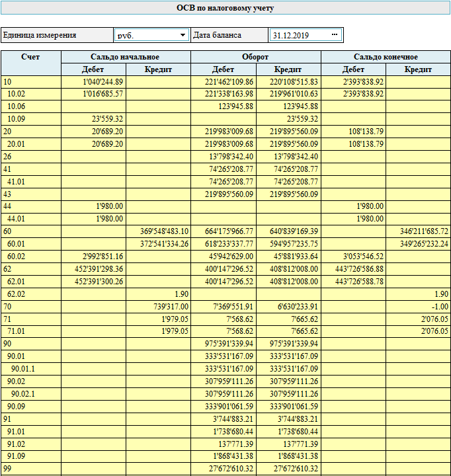The image size is (451, 476).
Task: Select account row 62.01
Action: click(225, 282)
